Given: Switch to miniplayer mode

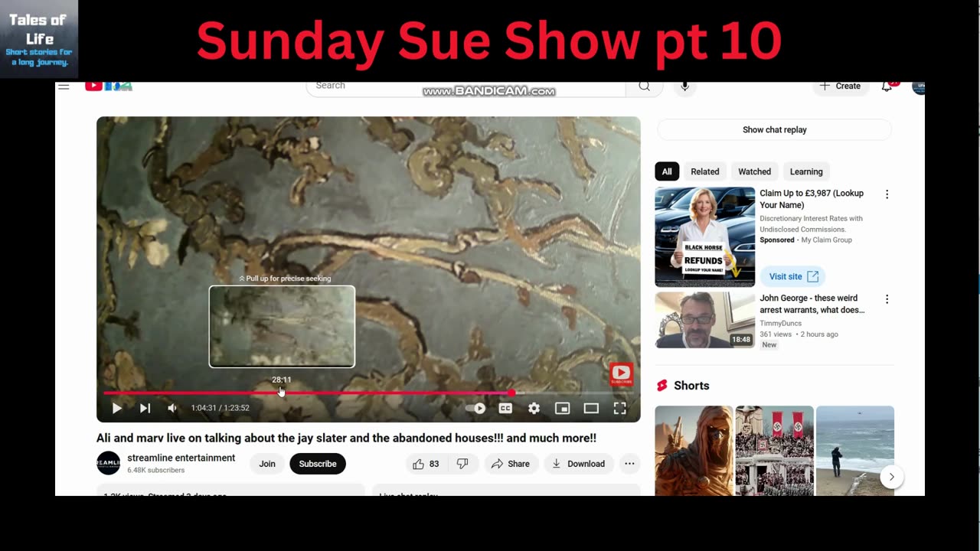Looking at the screenshot, I should point(563,409).
